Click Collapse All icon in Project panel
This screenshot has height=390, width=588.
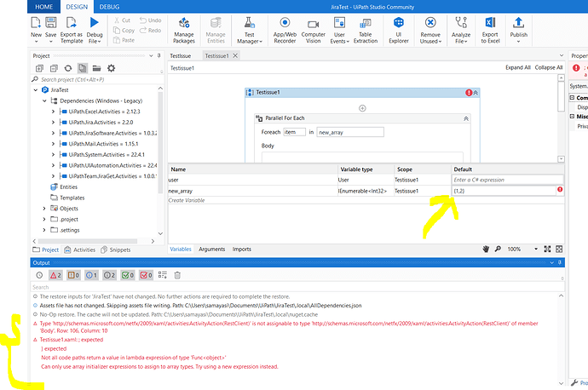tap(54, 68)
